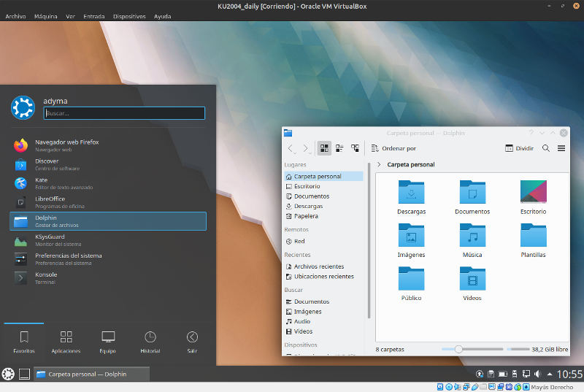The image size is (584, 392).
Task: Launch Konsole terminal
Action: (x=108, y=278)
